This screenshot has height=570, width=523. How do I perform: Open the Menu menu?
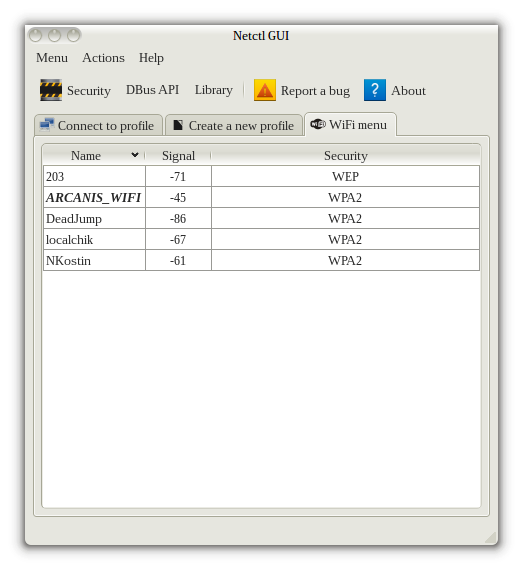(52, 58)
